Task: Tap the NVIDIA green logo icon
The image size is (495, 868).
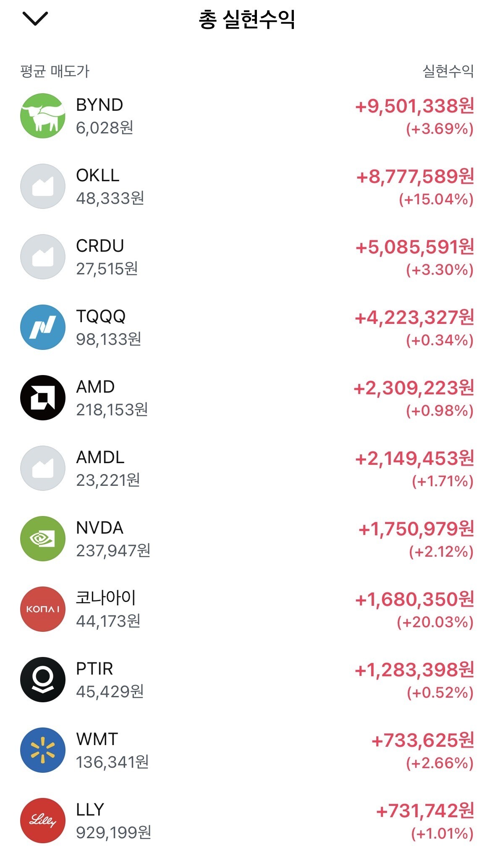Action: pyautogui.click(x=43, y=539)
